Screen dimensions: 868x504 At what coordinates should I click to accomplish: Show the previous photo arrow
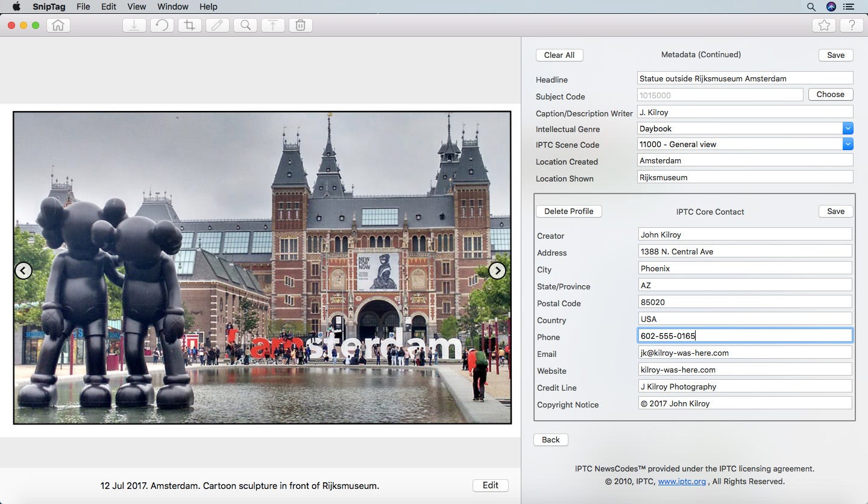click(x=23, y=271)
